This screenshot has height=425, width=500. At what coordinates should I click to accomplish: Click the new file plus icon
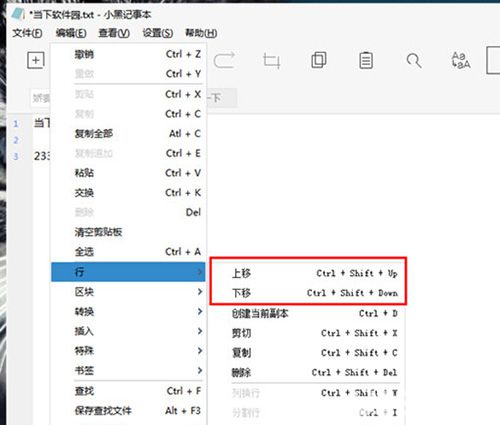click(36, 60)
